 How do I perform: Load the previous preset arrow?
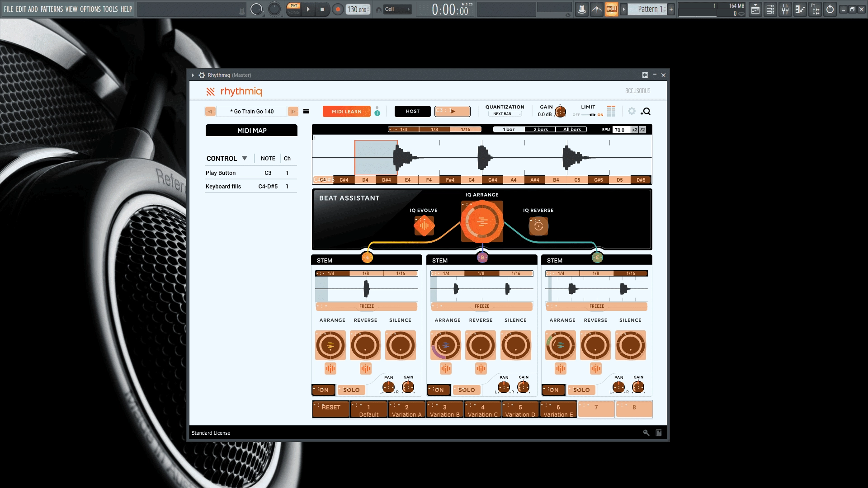coord(210,111)
